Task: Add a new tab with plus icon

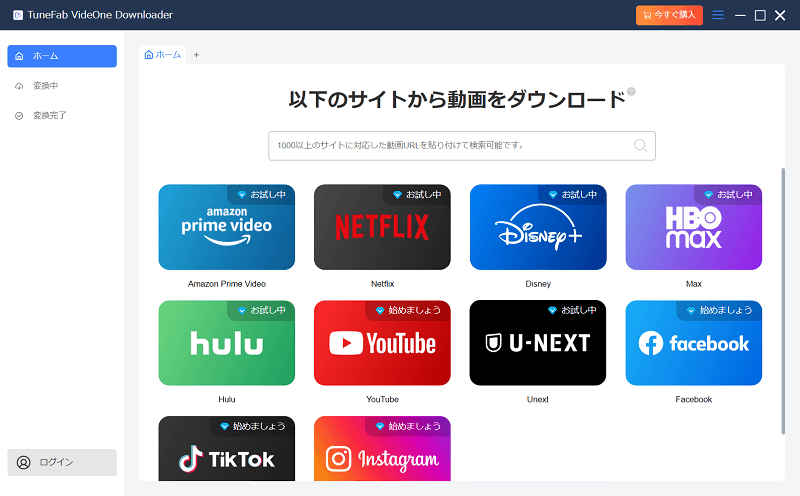Action: click(196, 55)
